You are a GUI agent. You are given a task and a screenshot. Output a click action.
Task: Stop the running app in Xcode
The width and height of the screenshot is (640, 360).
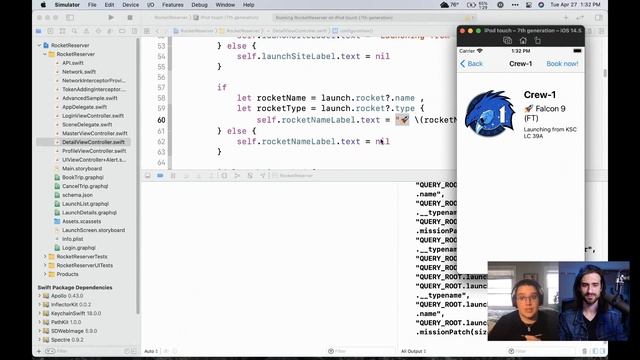point(130,18)
